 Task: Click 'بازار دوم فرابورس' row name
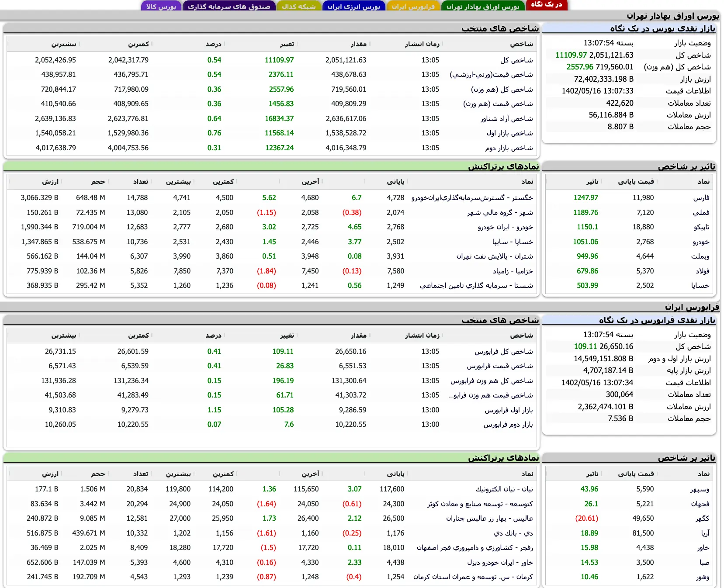(508, 425)
